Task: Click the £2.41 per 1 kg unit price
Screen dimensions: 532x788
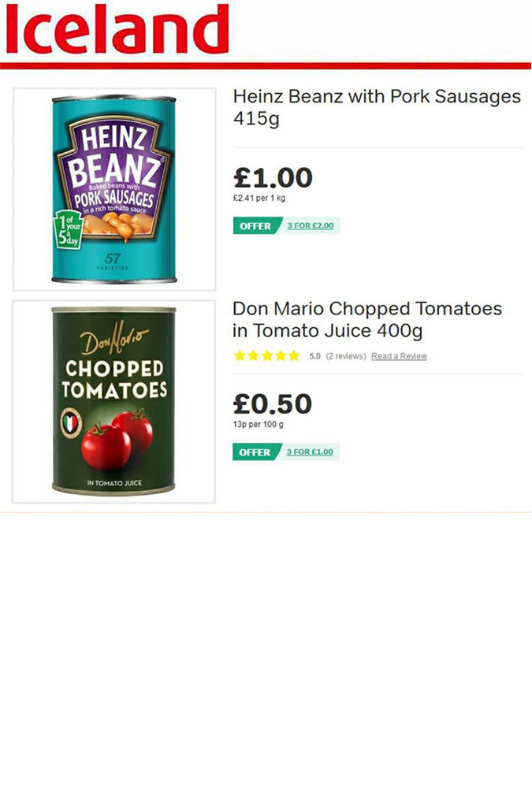Action: coord(259,198)
